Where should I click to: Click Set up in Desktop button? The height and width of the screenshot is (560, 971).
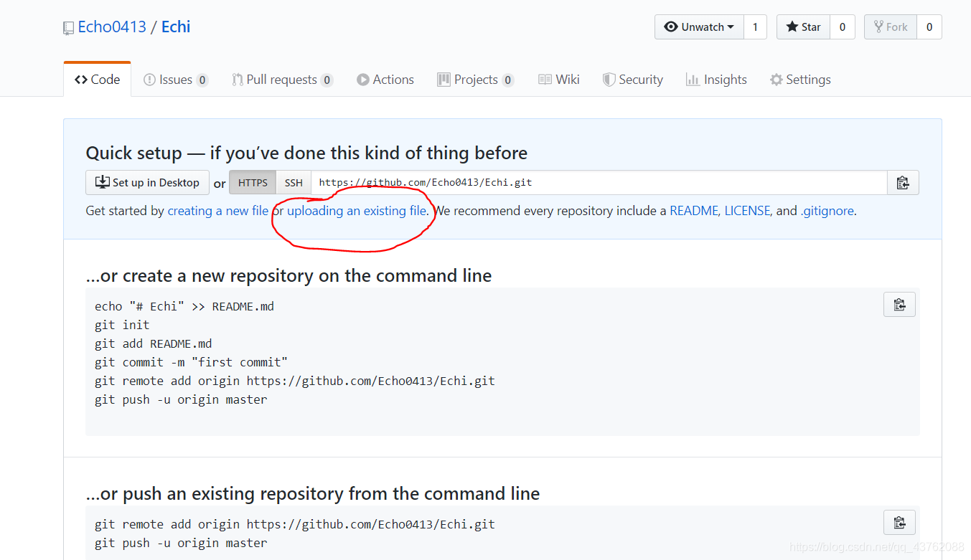pos(147,183)
